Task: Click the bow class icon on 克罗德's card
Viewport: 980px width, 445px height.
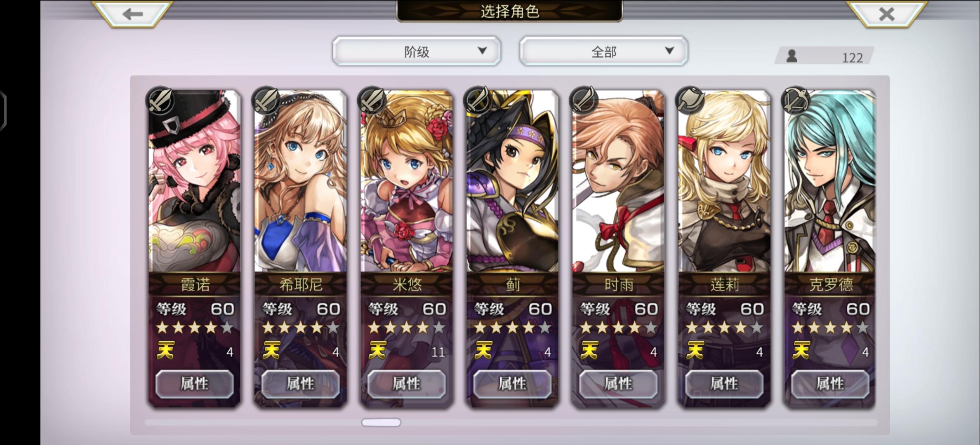Action: tap(796, 100)
